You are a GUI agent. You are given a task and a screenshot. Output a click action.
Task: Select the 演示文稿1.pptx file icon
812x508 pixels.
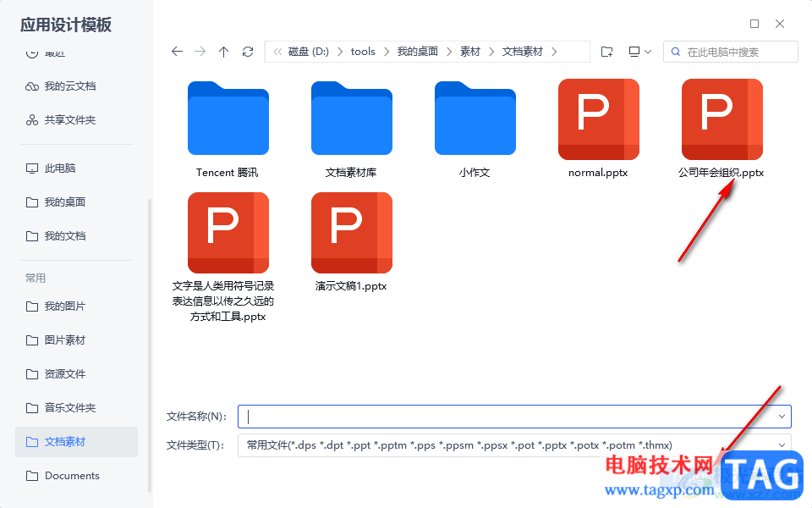(x=352, y=233)
